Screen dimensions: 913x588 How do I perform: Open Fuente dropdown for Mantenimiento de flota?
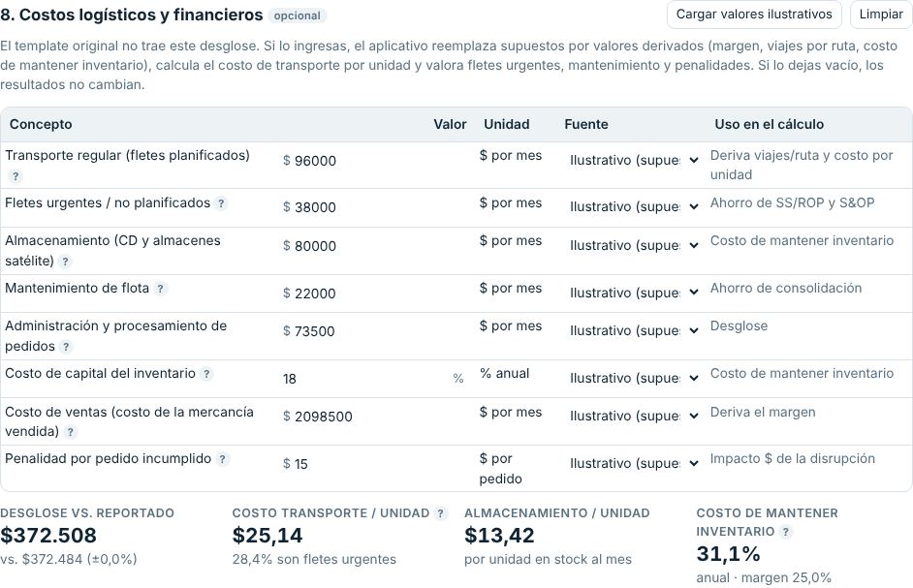point(634,293)
